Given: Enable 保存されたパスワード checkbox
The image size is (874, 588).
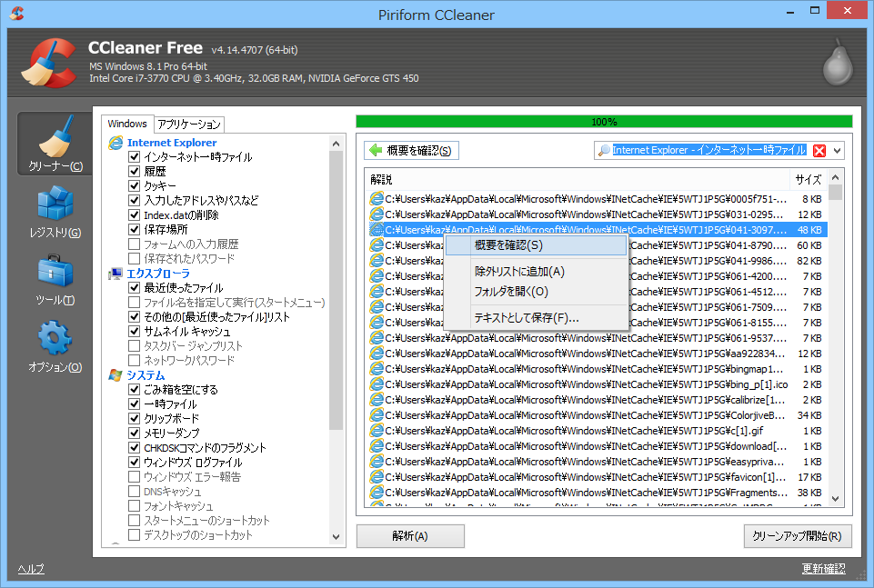Looking at the screenshot, I should [134, 258].
